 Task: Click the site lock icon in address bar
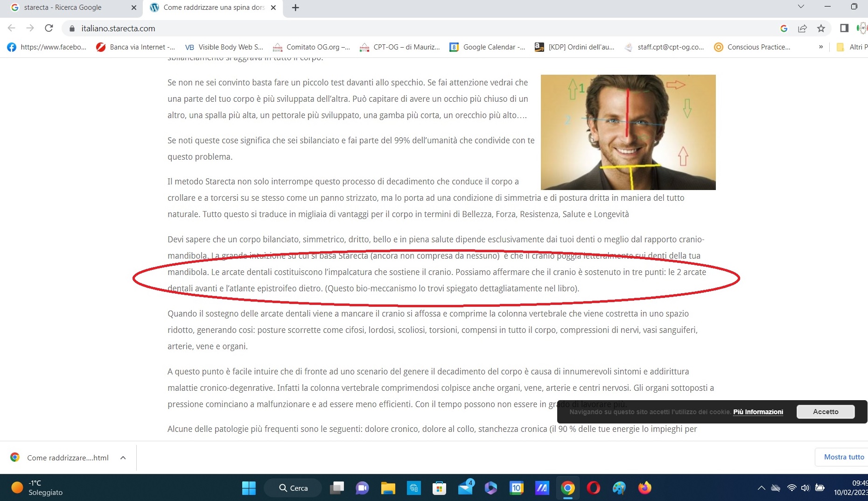point(72,28)
